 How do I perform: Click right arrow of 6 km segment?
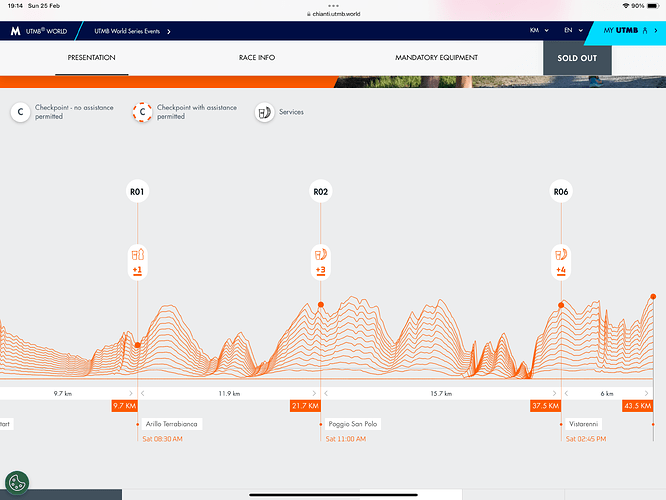[646, 393]
